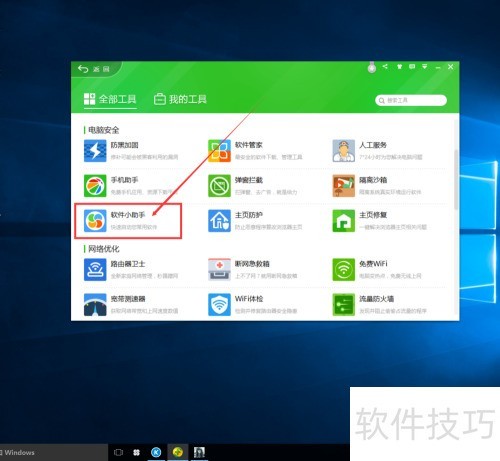Image resolution: width=500 pixels, height=461 pixels.
Task: Open the 断网急救箱 first-aid box icon
Action: pos(219,269)
